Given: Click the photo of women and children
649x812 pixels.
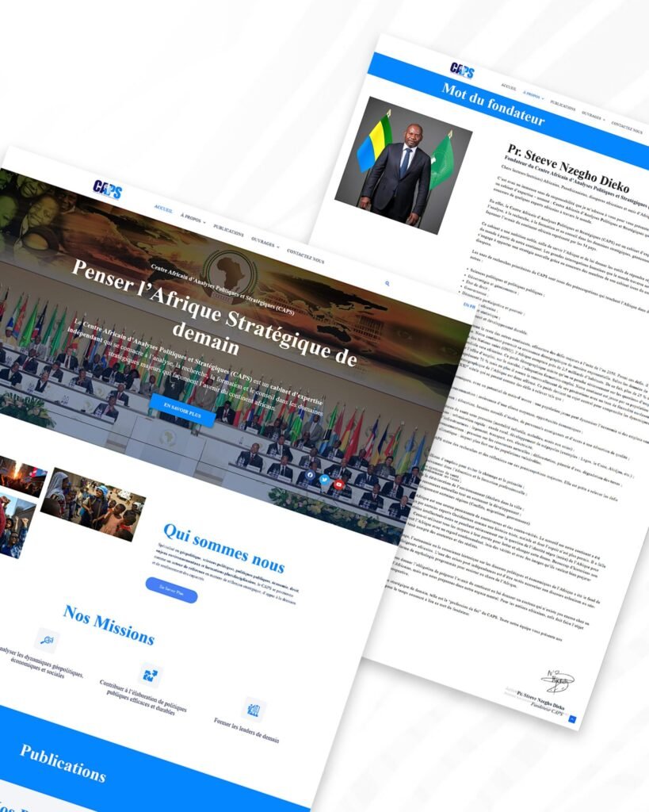Looking at the screenshot, I should tap(94, 505).
